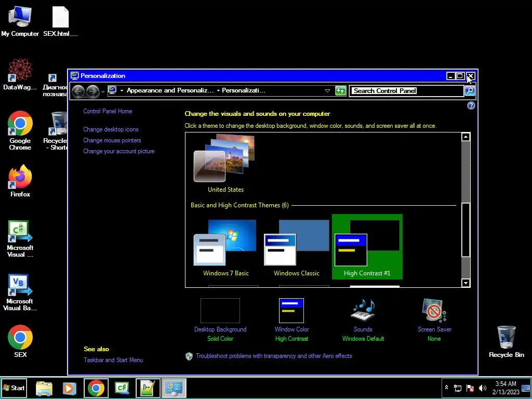The image size is (532, 399).
Task: Go back in the Personalization window
Action: coord(78,91)
